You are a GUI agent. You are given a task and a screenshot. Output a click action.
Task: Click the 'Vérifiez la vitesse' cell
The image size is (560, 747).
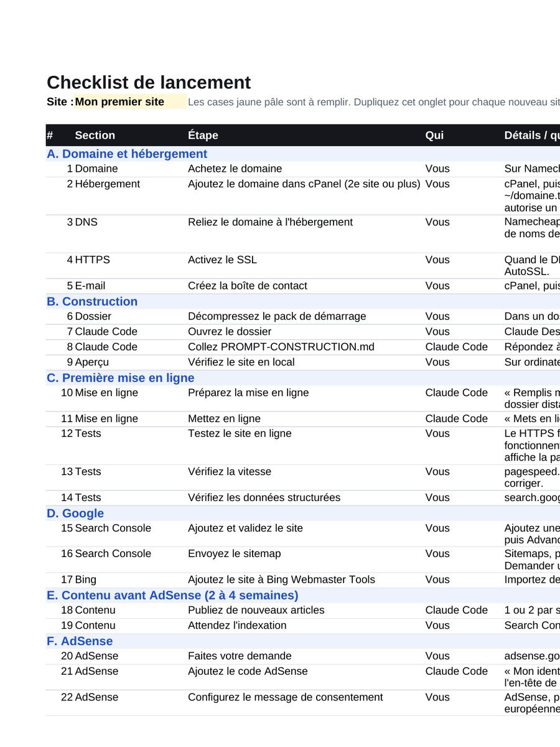[230, 472]
